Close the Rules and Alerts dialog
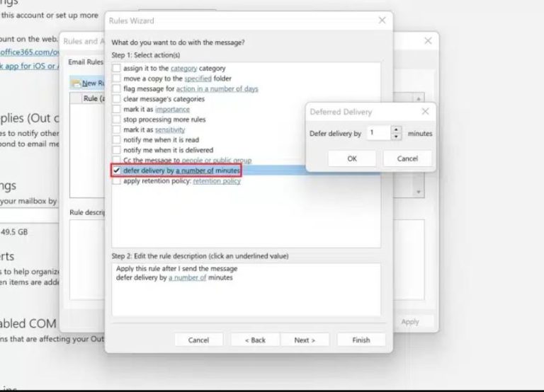The height and width of the screenshot is (392, 544). pos(428,41)
